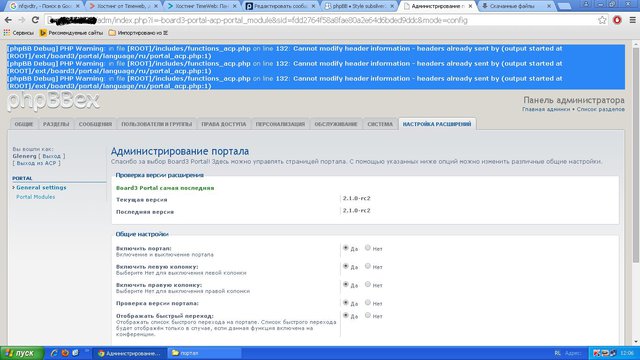
Task: Select Да for Отображать быстрый переход
Action: tap(346, 315)
